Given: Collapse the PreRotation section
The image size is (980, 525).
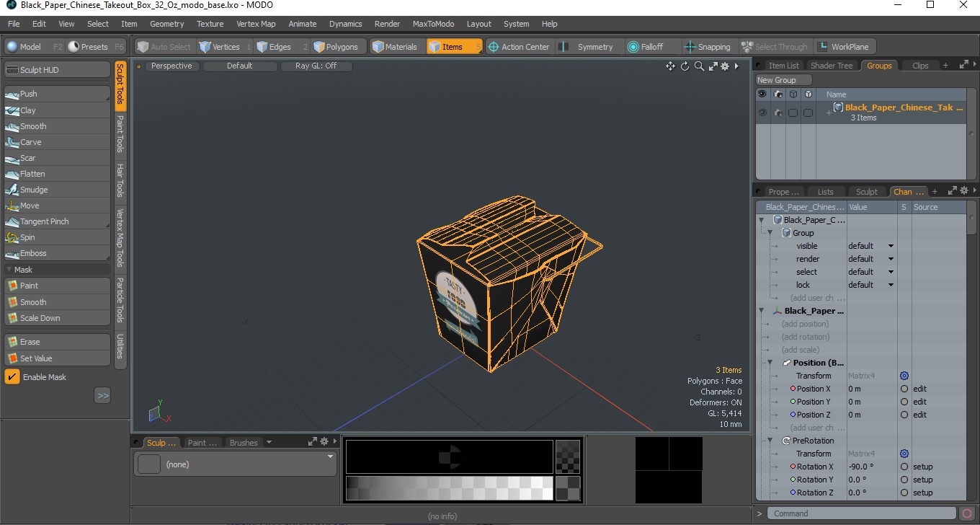Looking at the screenshot, I should [x=770, y=441].
